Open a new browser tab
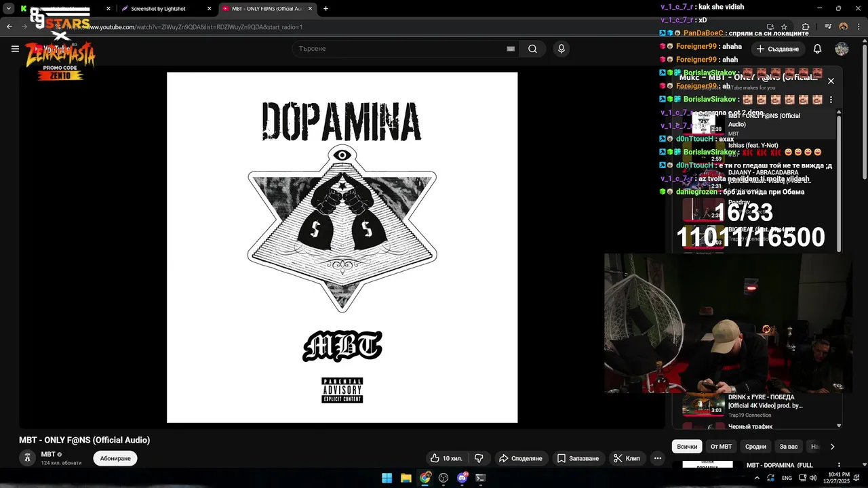Screen dimensions: 868x488 click(325, 9)
